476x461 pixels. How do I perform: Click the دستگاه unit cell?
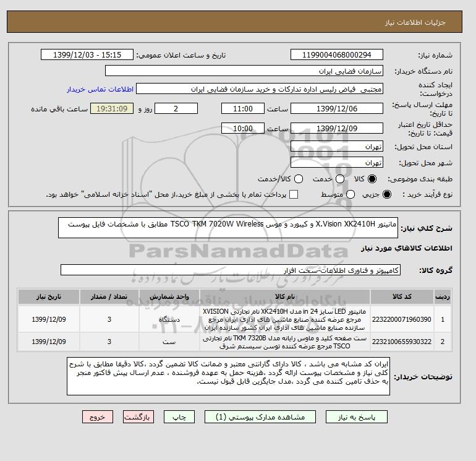(169, 319)
